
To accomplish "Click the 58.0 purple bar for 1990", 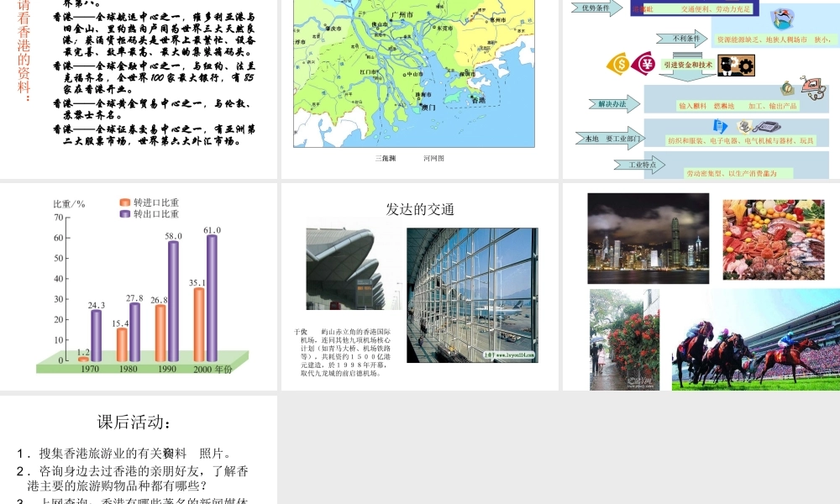I will 173,301.
